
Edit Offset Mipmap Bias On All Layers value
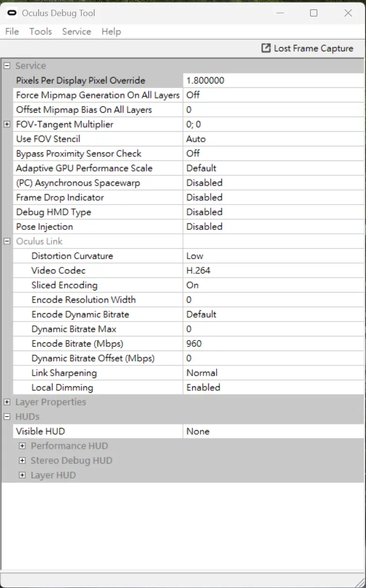(x=274, y=110)
